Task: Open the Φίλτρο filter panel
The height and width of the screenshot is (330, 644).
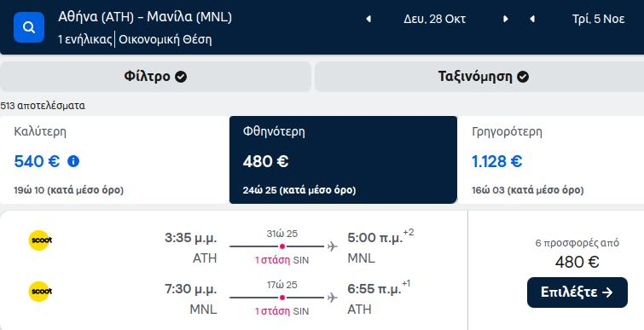Action: pos(155,77)
